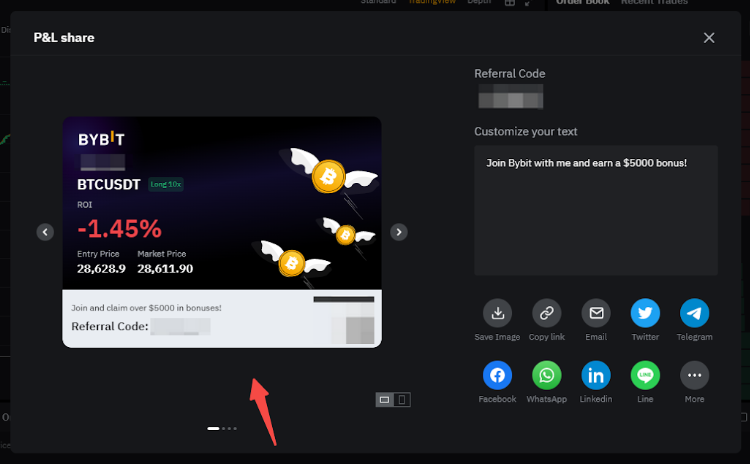Select the first carousel page indicator
This screenshot has height=464, width=750.
tap(213, 428)
